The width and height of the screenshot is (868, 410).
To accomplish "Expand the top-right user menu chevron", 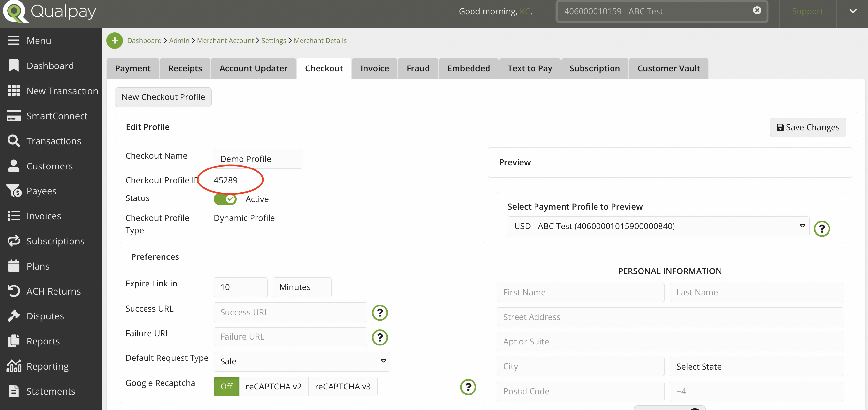I will [x=853, y=11].
